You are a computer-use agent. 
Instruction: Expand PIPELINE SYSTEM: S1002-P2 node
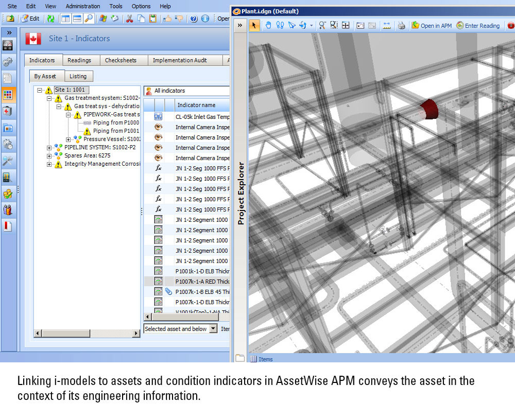49,147
